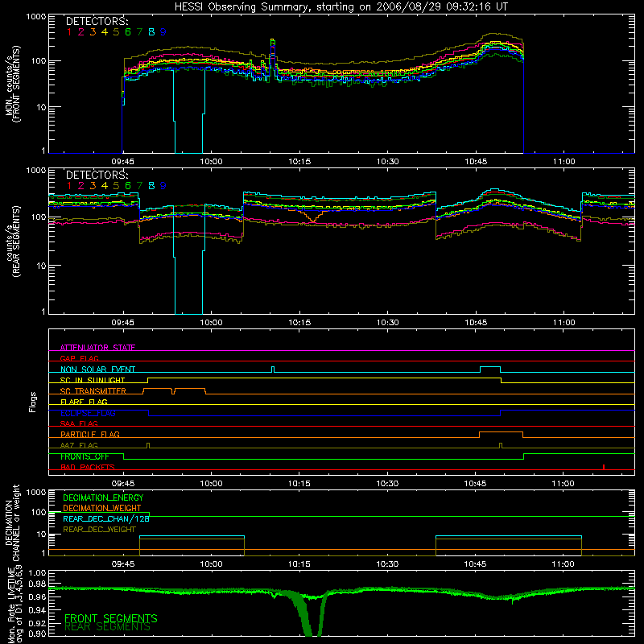The image size is (644, 644).
Task: Click the counts/s (REAR SEGMENTS) axis title
Action: click(13, 242)
